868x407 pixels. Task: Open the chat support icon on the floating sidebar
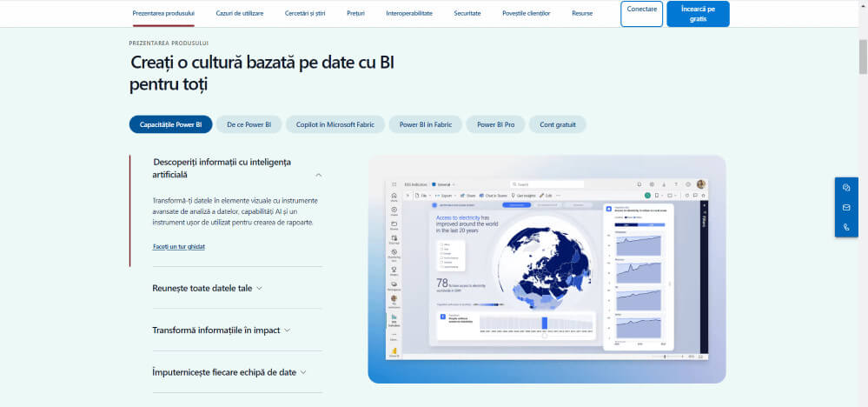click(846, 187)
